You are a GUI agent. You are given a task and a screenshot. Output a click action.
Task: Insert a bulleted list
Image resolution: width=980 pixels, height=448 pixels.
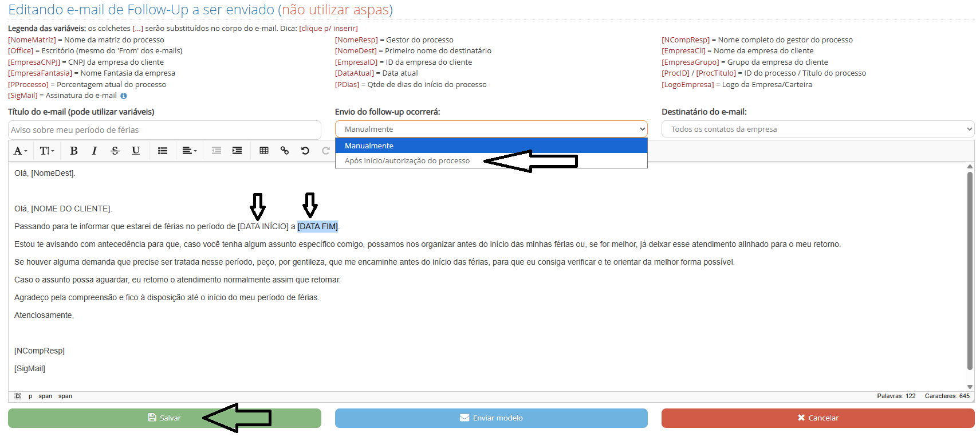coord(163,151)
